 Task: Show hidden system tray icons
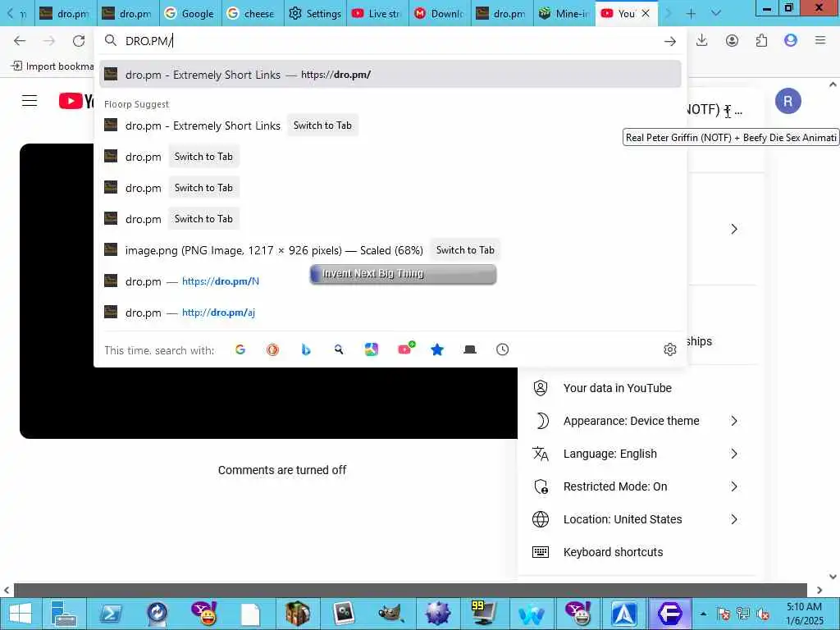click(x=703, y=614)
